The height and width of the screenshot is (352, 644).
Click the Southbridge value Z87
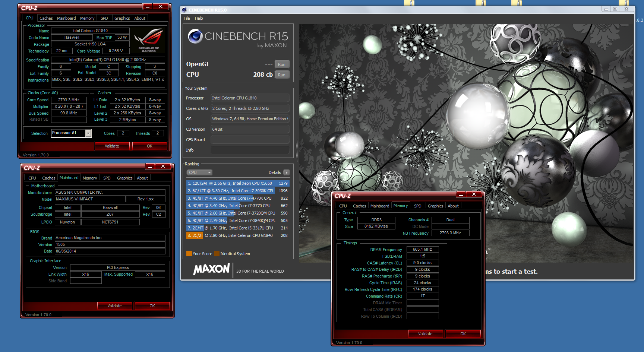(110, 214)
